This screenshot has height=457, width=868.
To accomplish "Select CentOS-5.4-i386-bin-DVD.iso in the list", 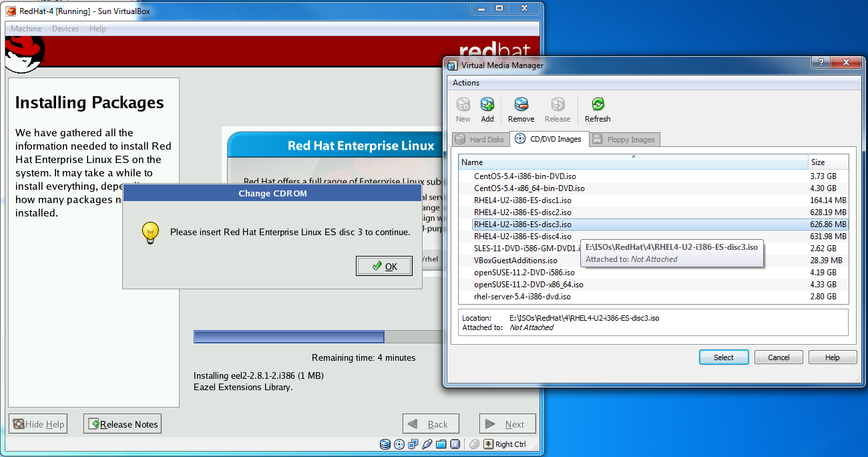I will pos(653,176).
